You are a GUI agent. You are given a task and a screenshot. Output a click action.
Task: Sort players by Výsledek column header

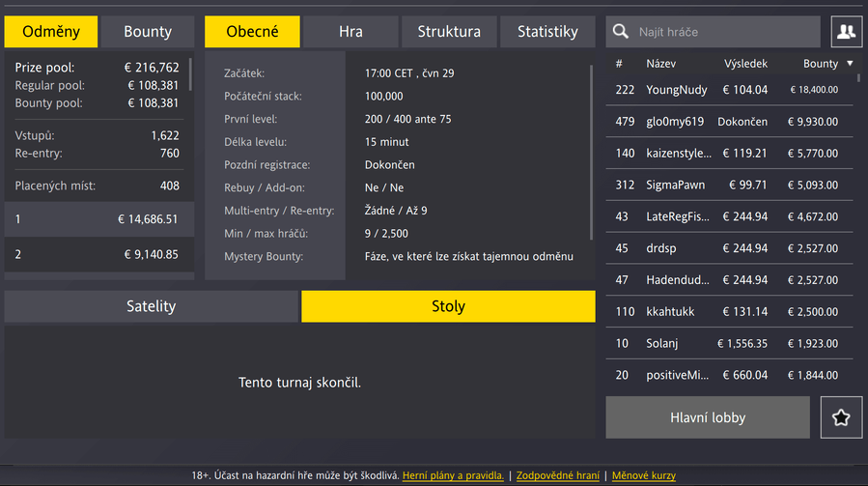tap(745, 64)
